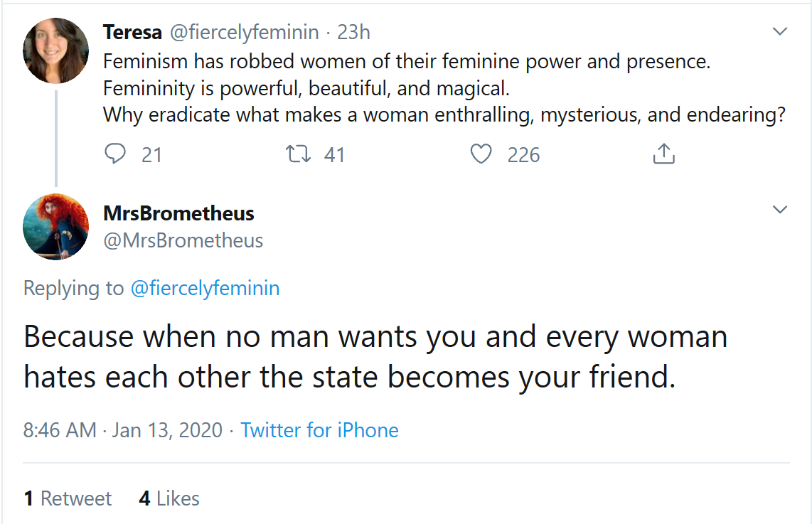View who retweeted via 1 Retweet

tap(68, 498)
